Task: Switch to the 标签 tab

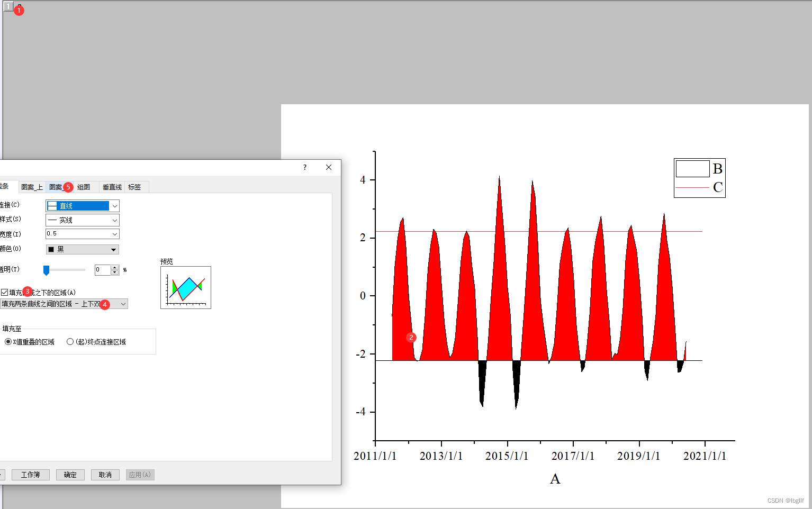Action: tap(134, 187)
